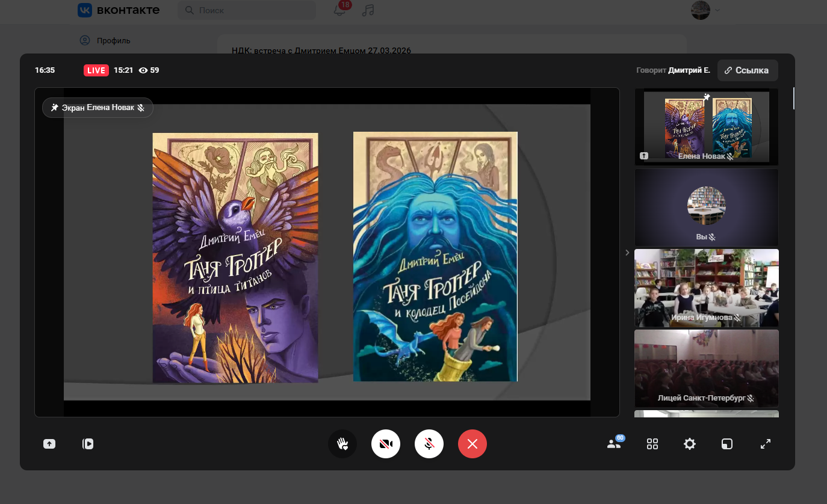
Task: Click the ВКонтакте logo home link
Action: click(119, 10)
